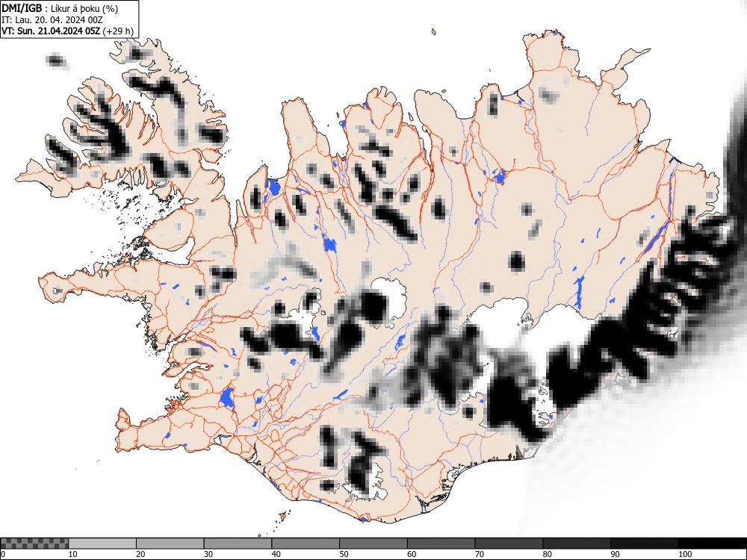Image resolution: width=747 pixels, height=560 pixels.
Task: Pick the legend swatch between 30 and 40
Action: (x=238, y=544)
